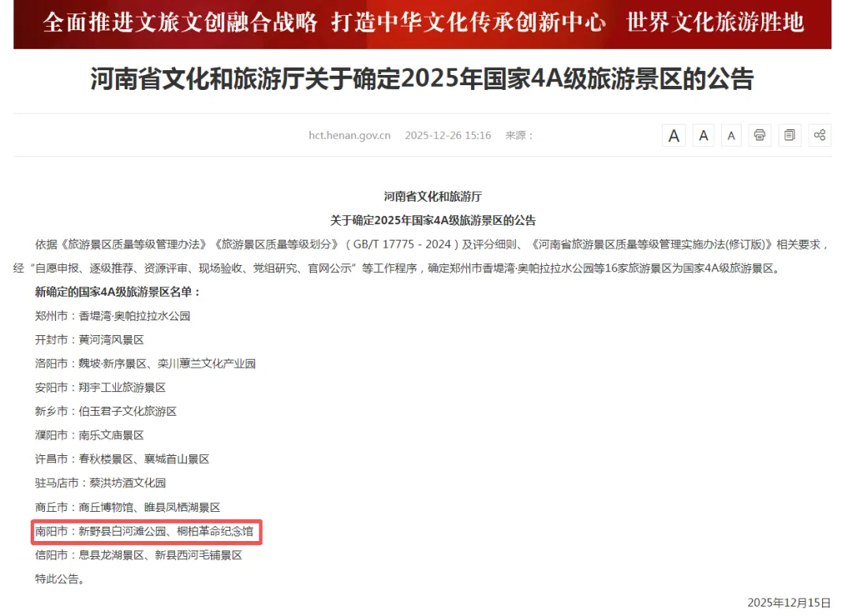Click the 来源 label

tap(519, 135)
